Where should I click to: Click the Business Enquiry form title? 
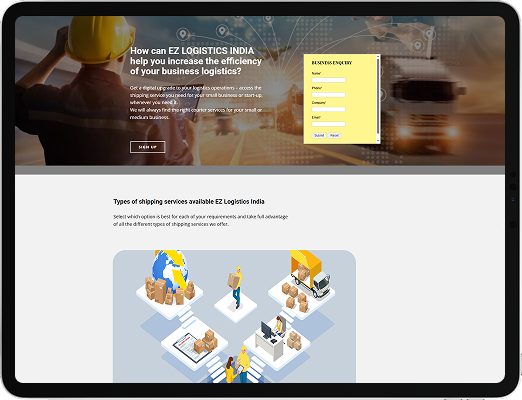[x=332, y=63]
